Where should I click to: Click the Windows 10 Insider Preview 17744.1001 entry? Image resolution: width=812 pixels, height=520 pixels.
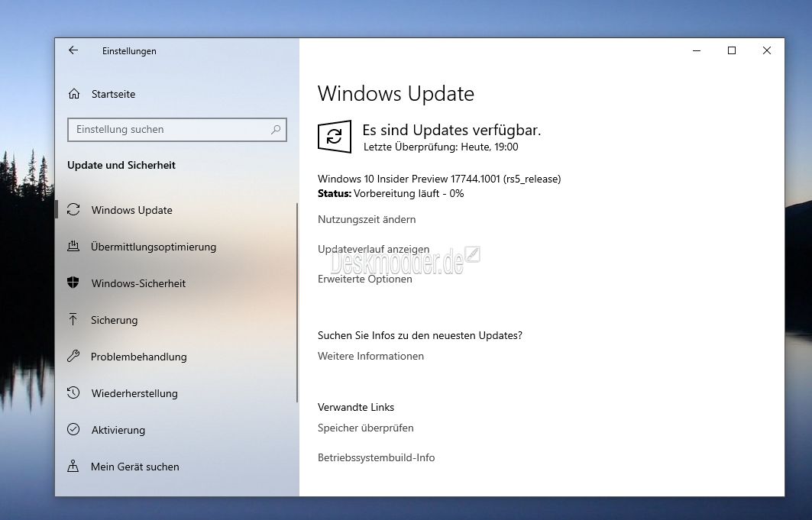point(439,179)
